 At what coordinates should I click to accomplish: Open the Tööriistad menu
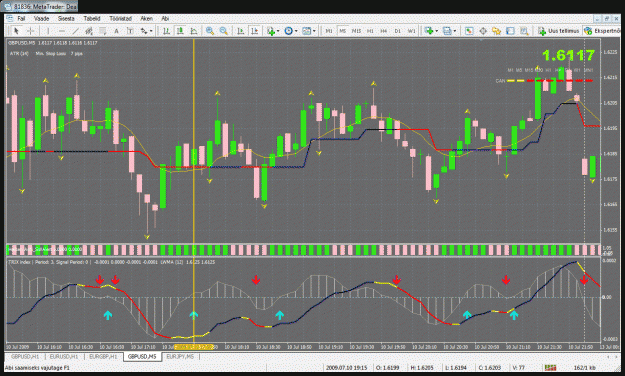pos(120,18)
